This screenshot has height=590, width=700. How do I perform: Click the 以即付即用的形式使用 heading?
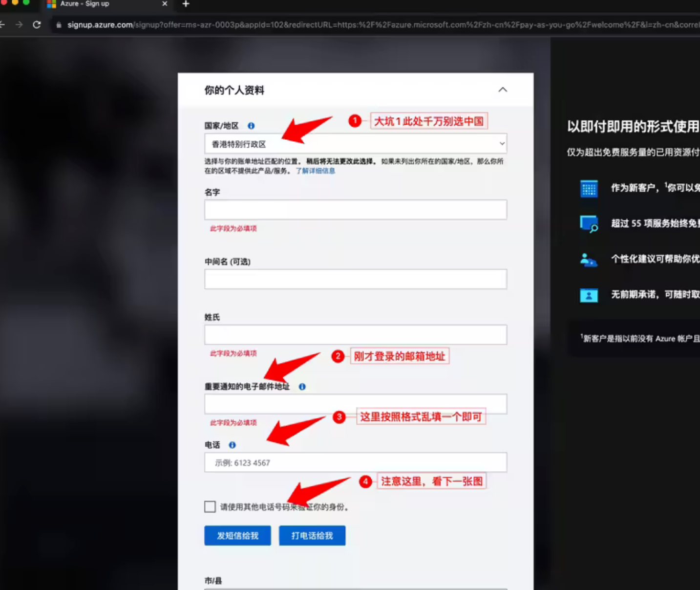tap(634, 127)
